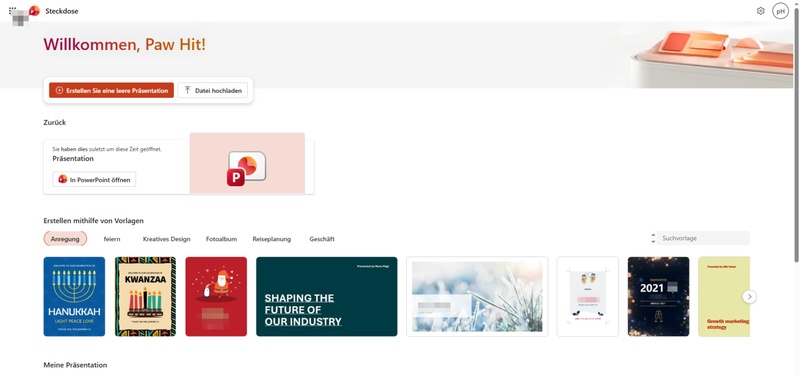Open the pH account avatar
The image size is (800, 376).
[x=780, y=11]
